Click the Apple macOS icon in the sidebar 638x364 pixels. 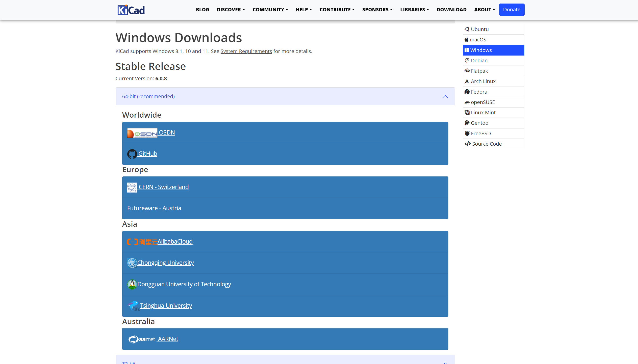point(466,40)
